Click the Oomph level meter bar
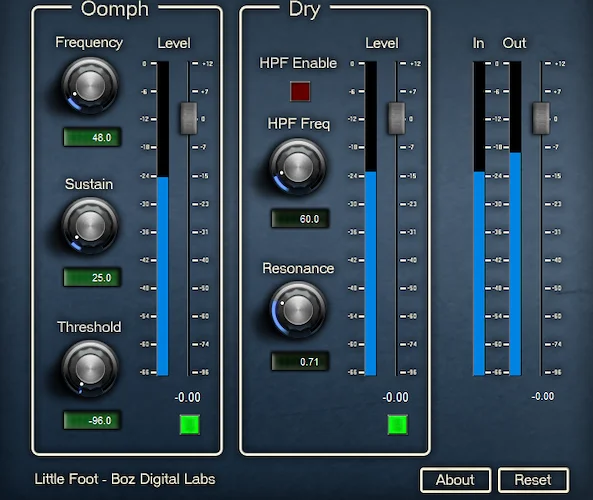Viewport: 593px width, 500px height. coord(163,219)
